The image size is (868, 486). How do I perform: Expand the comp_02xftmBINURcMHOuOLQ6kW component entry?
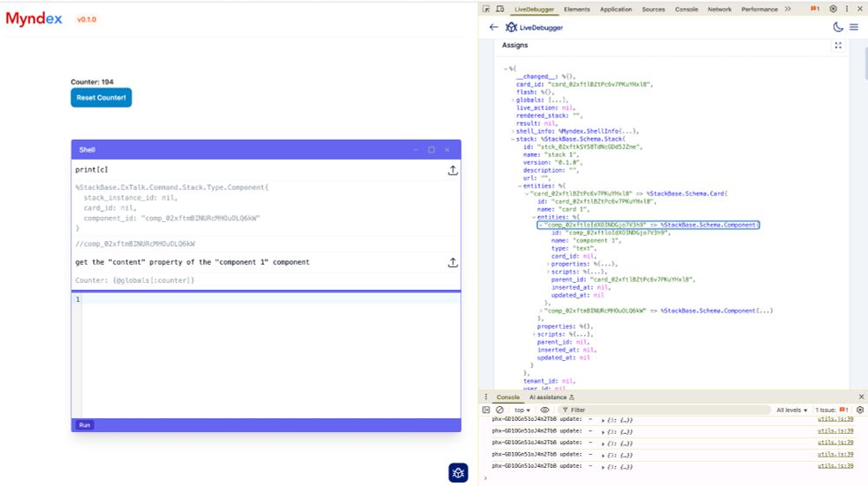[x=541, y=311]
